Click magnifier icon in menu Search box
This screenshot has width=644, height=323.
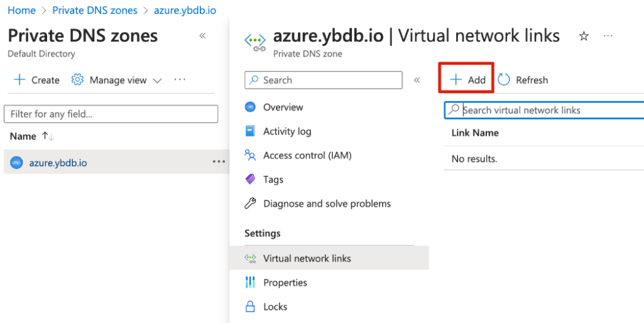254,80
